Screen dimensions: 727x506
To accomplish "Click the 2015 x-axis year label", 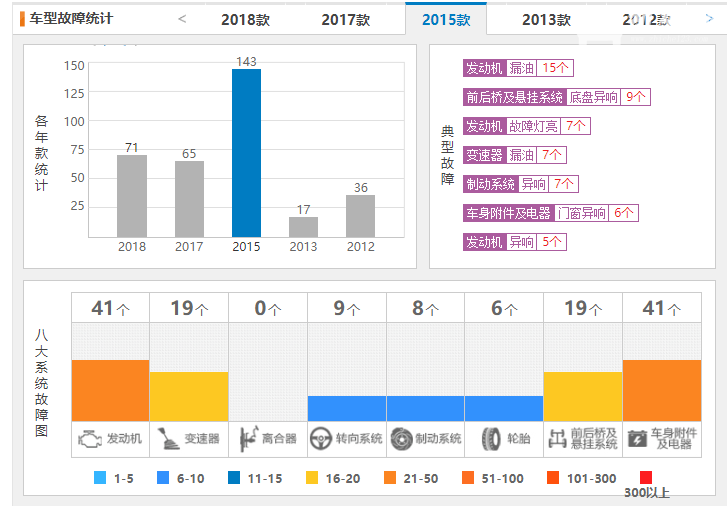I will [x=247, y=247].
